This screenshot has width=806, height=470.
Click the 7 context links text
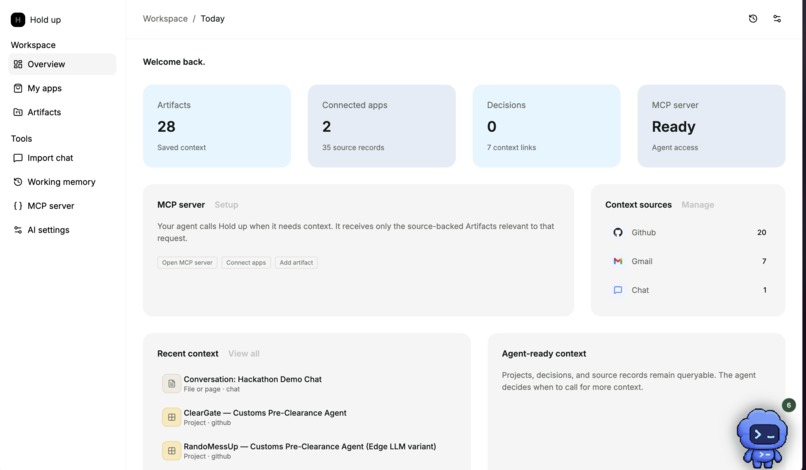tap(511, 148)
